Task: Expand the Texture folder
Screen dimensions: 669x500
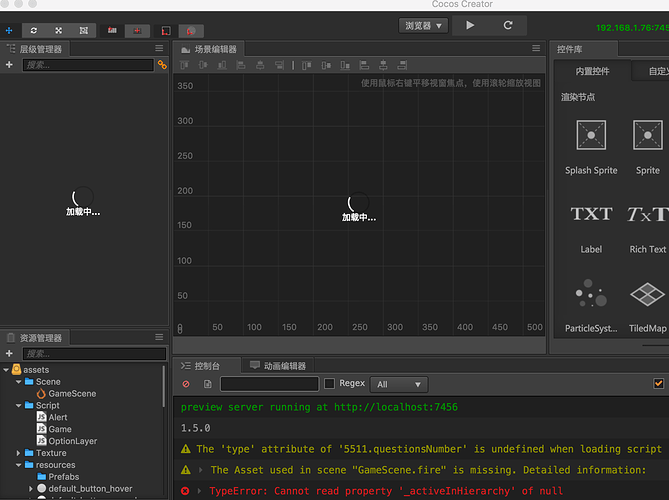Action: pos(18,453)
